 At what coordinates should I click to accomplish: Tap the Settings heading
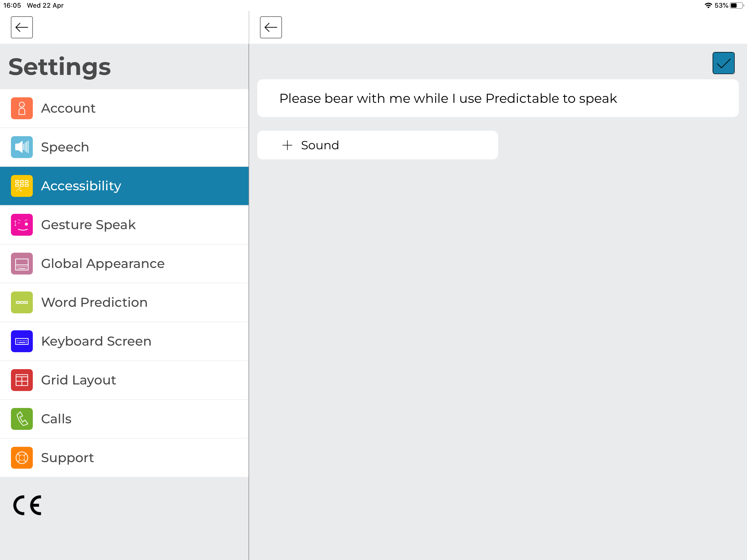59,67
